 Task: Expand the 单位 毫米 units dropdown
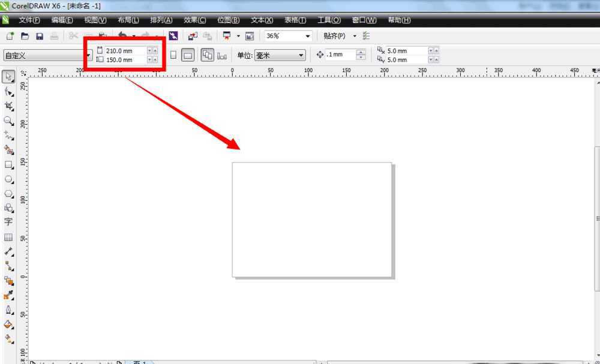(x=301, y=55)
